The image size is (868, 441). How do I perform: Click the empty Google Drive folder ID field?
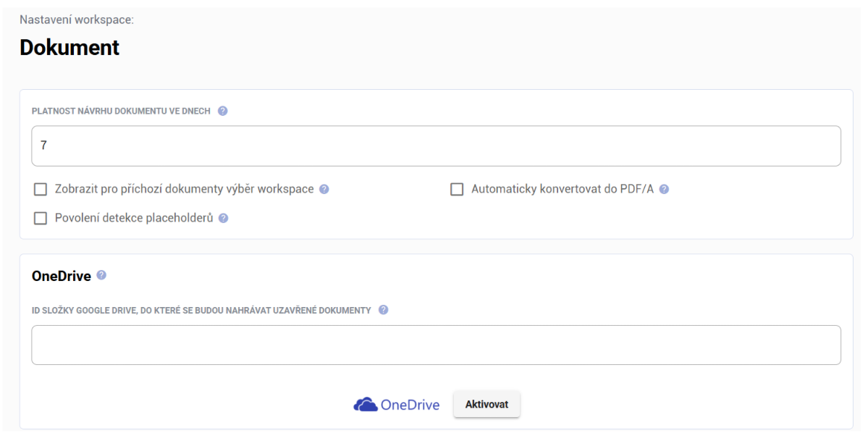pyautogui.click(x=436, y=345)
